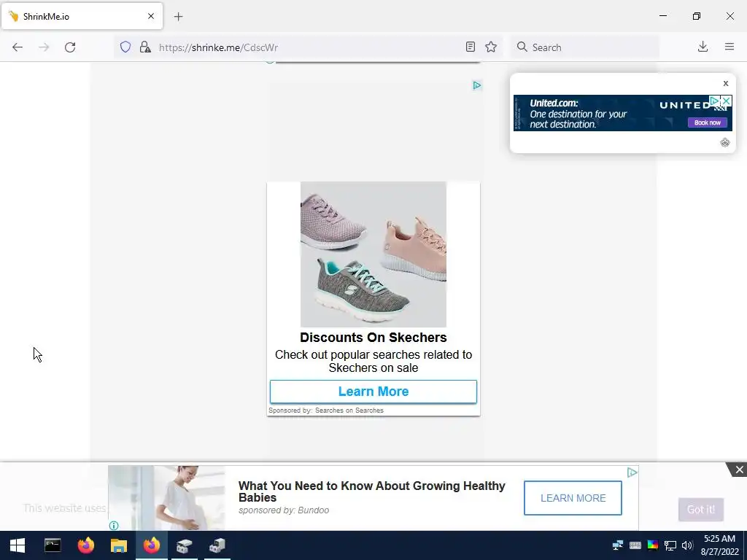This screenshot has width=747, height=560.
Task: Open Command Prompt from taskbar
Action: click(53, 545)
